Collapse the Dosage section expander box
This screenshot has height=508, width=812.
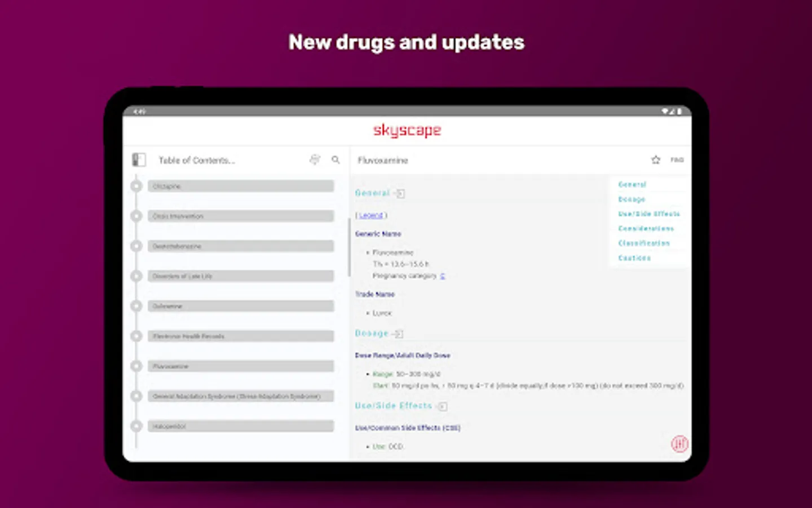coord(399,334)
